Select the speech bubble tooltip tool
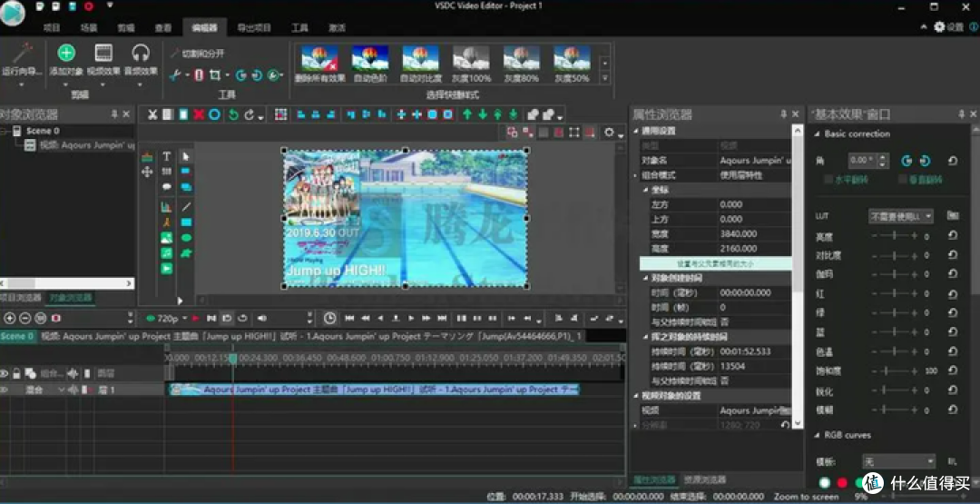 point(167,186)
